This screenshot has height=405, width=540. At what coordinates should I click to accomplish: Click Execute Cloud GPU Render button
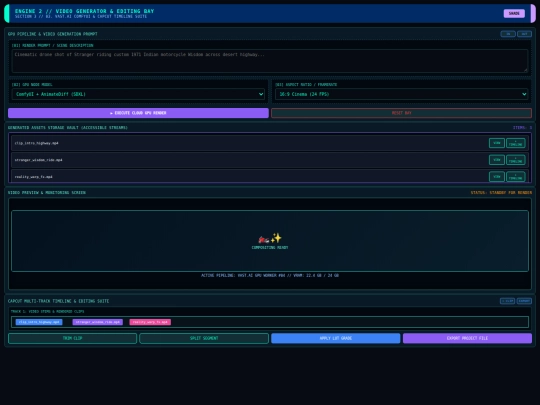coord(138,113)
